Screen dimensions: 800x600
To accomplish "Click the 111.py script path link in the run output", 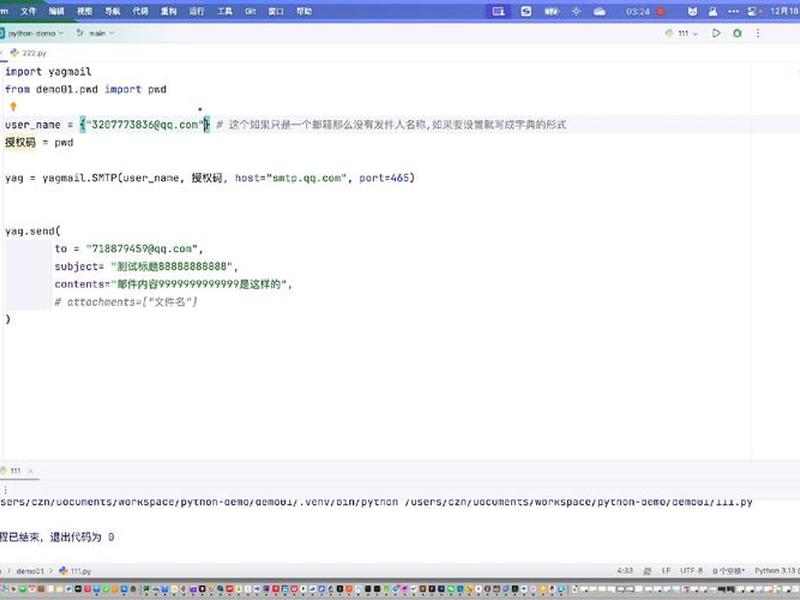I will pos(578,502).
